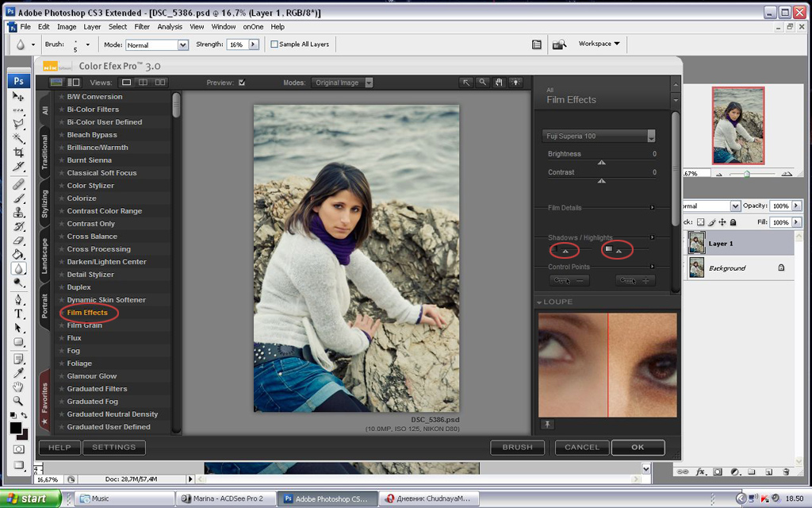Viewport: 812px width, 508px height.
Task: Swap foreground and background colors
Action: [x=24, y=415]
